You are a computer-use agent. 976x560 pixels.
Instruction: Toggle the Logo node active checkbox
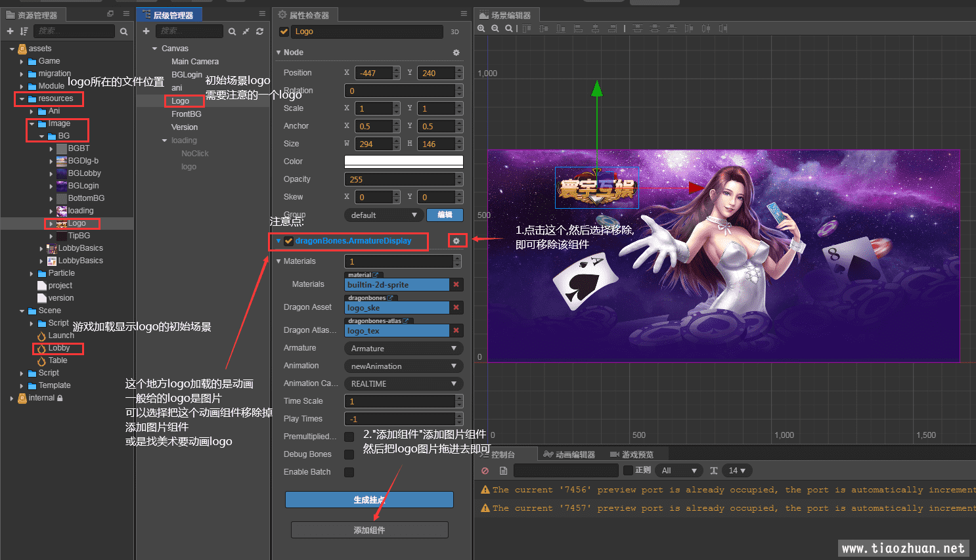(284, 32)
